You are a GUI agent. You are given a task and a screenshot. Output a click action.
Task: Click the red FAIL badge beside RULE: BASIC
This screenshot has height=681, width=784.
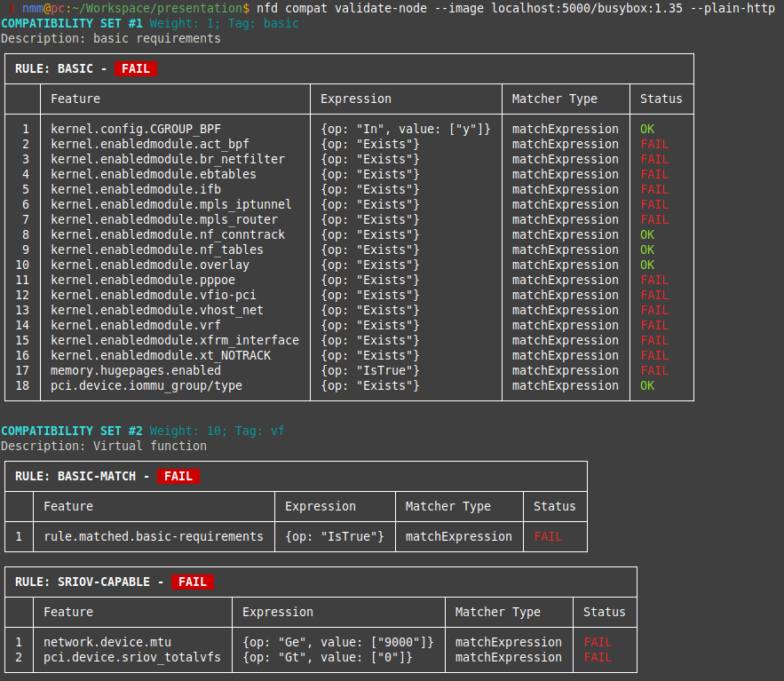pos(136,68)
